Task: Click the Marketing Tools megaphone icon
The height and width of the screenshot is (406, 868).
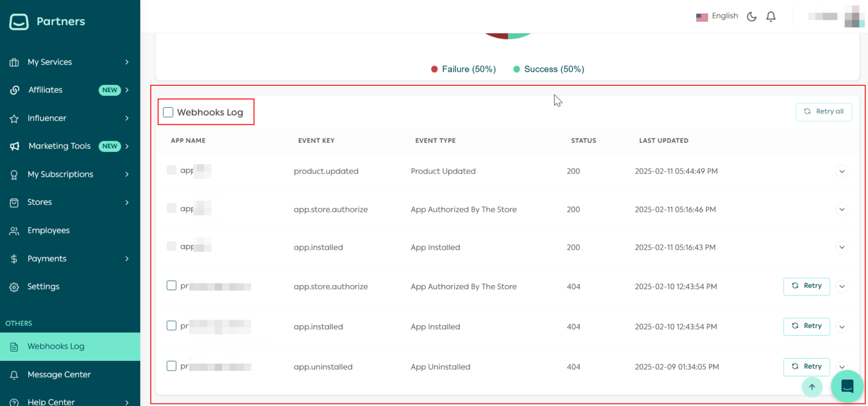Action: (x=15, y=146)
